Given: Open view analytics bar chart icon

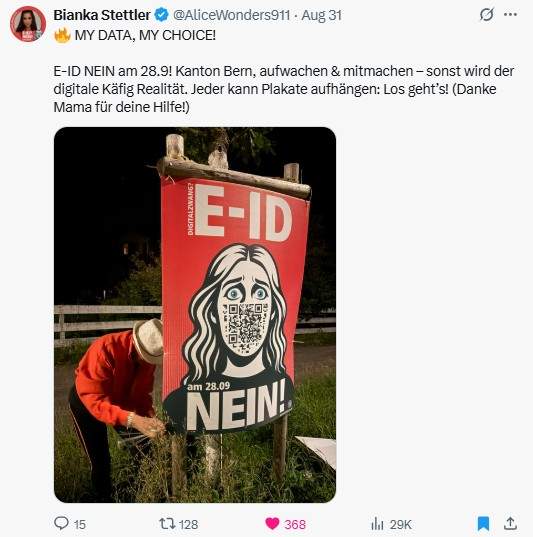Looking at the screenshot, I should click(377, 523).
